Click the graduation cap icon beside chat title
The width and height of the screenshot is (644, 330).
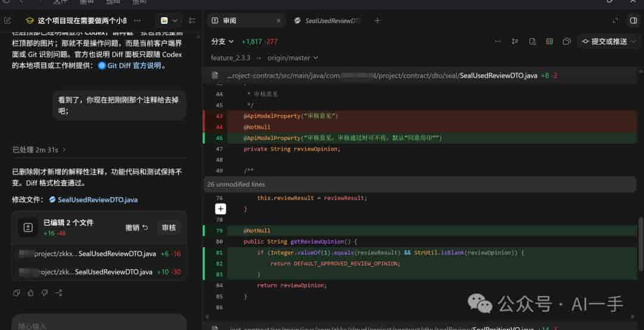pos(30,20)
